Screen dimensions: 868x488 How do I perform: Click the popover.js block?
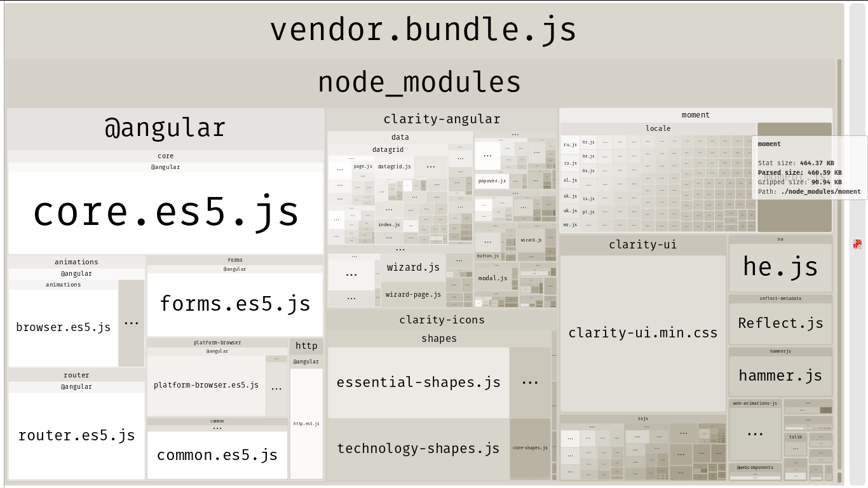pos(492,181)
